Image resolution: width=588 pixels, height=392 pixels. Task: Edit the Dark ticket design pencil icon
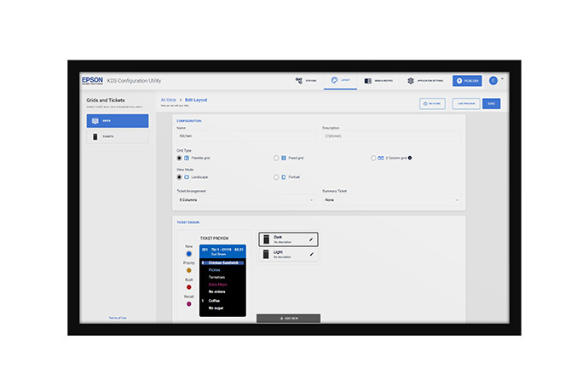pyautogui.click(x=311, y=239)
